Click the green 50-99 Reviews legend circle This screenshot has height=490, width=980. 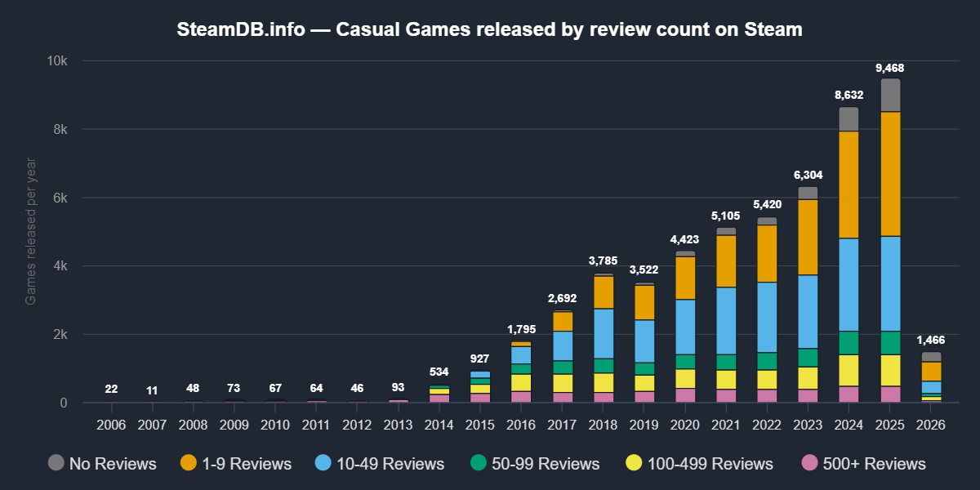478,463
